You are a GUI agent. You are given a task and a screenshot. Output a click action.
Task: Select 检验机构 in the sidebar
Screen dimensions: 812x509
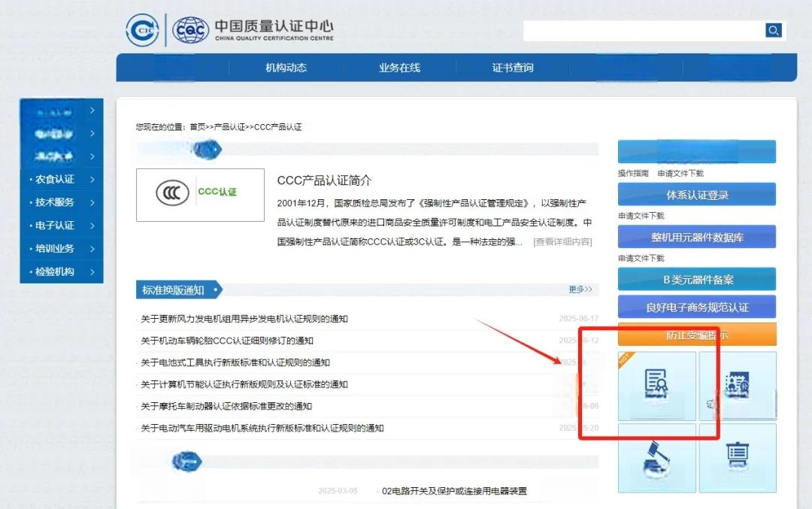click(54, 272)
